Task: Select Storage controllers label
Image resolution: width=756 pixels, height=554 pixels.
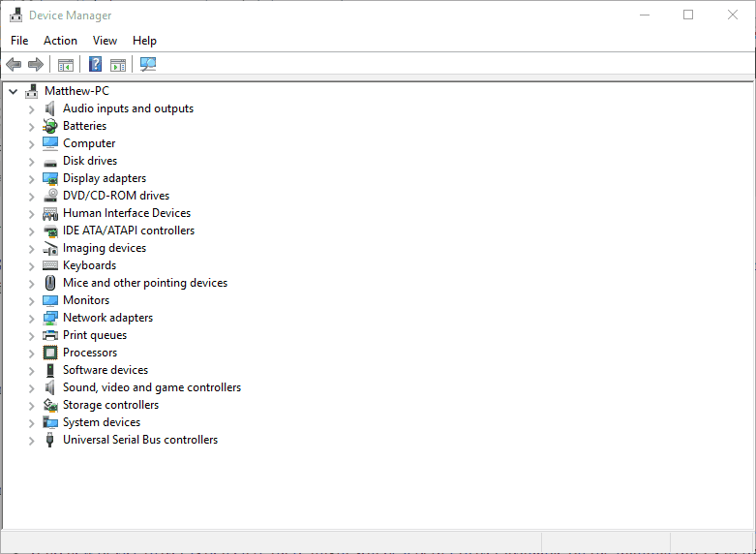Action: (x=111, y=405)
